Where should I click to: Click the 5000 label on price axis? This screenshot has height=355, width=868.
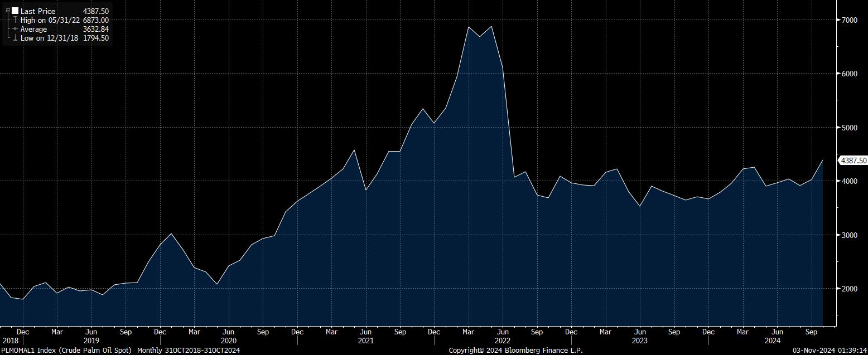(x=850, y=128)
